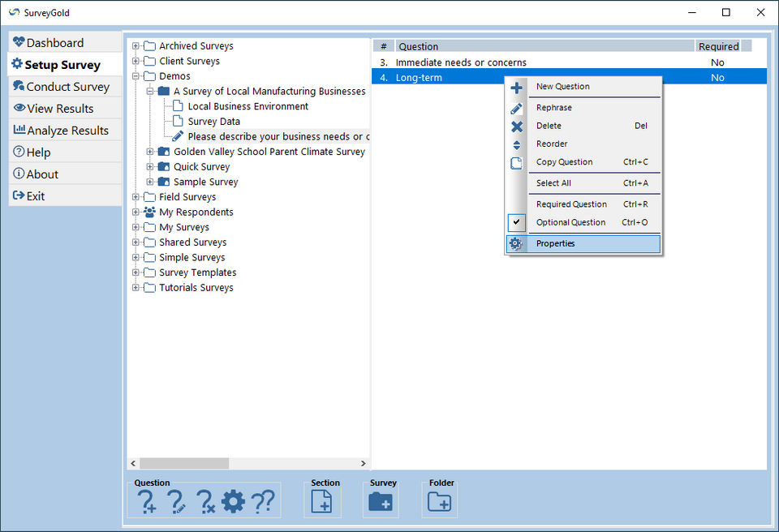The height and width of the screenshot is (532, 779).
Task: Expand the Archived Surveys folder
Action: [x=136, y=46]
